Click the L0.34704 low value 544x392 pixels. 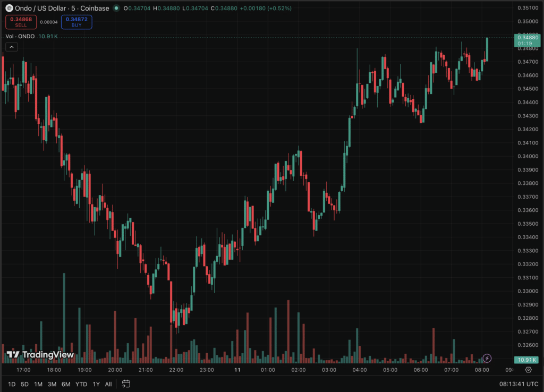coord(195,8)
